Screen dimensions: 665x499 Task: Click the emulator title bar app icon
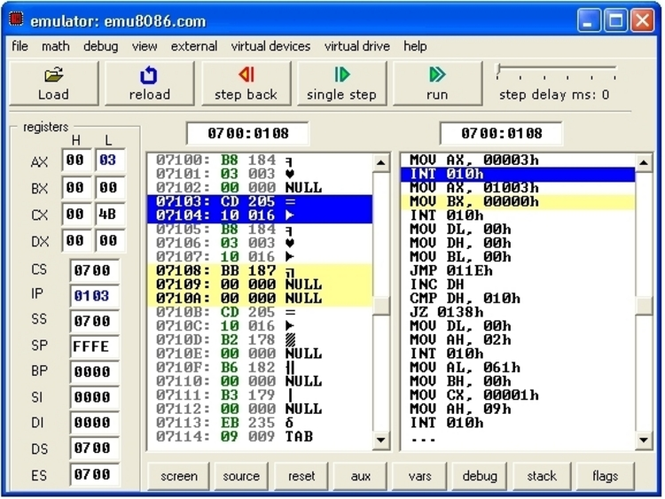(16, 20)
